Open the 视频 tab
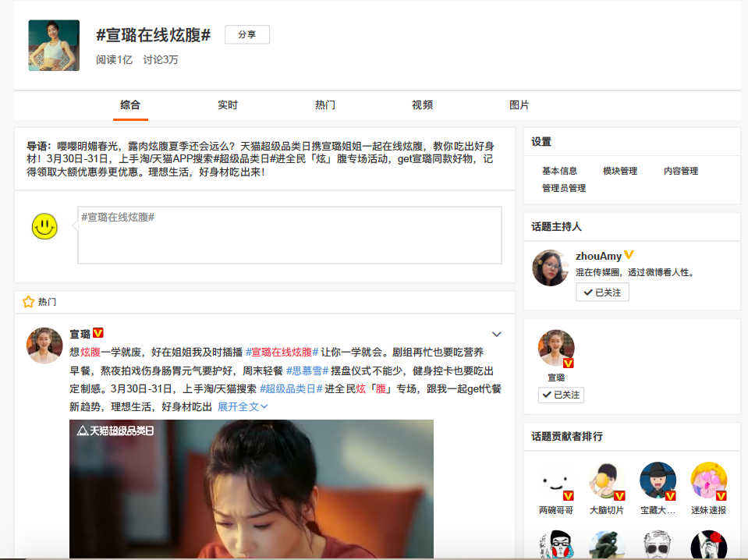 [x=422, y=105]
